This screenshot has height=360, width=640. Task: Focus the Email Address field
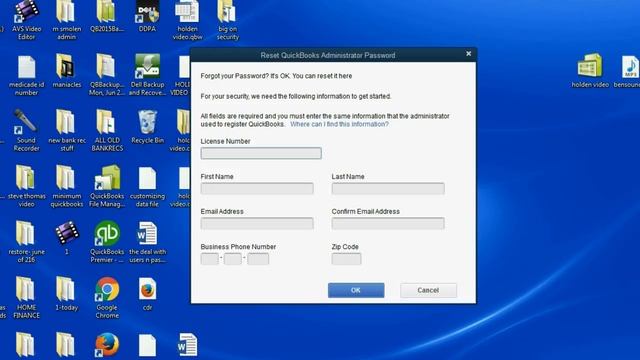coord(257,223)
